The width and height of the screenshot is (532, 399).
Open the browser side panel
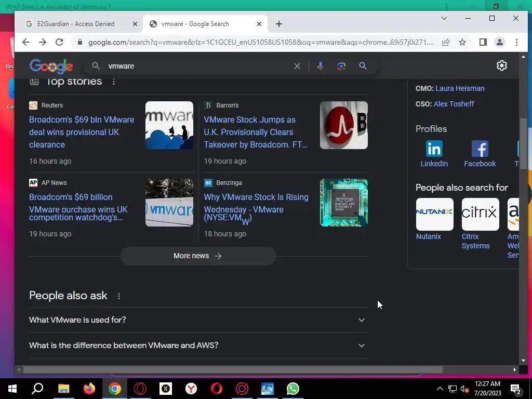pyautogui.click(x=483, y=42)
